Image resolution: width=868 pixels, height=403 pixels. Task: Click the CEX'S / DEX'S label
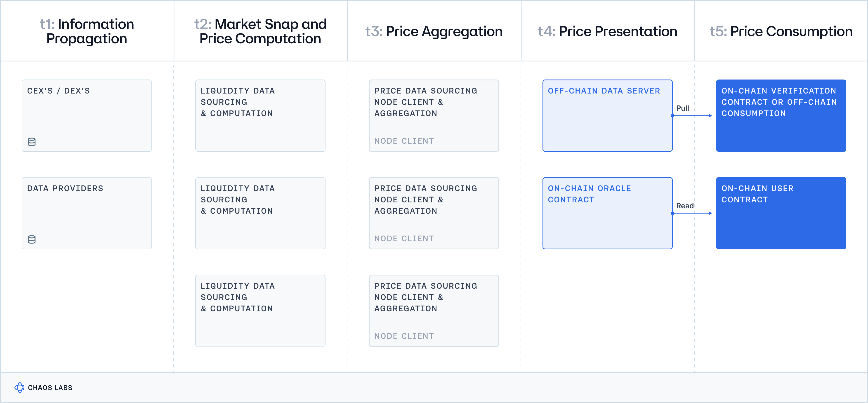click(59, 91)
